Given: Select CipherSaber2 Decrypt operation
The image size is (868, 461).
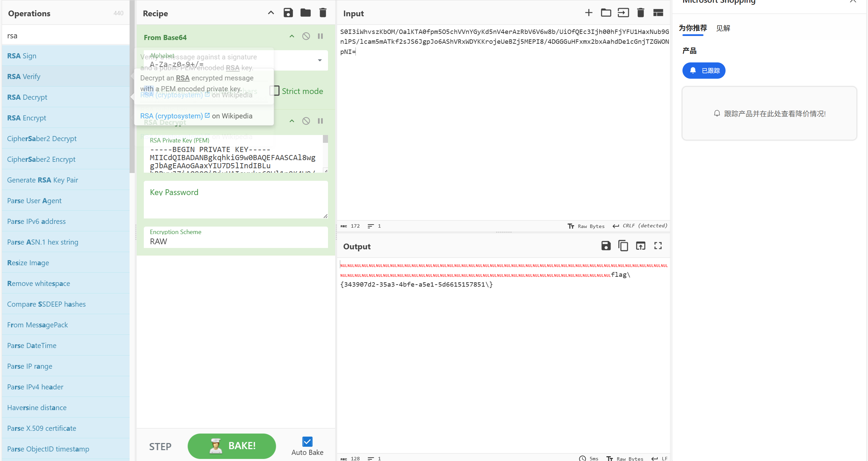Looking at the screenshot, I should (x=66, y=138).
